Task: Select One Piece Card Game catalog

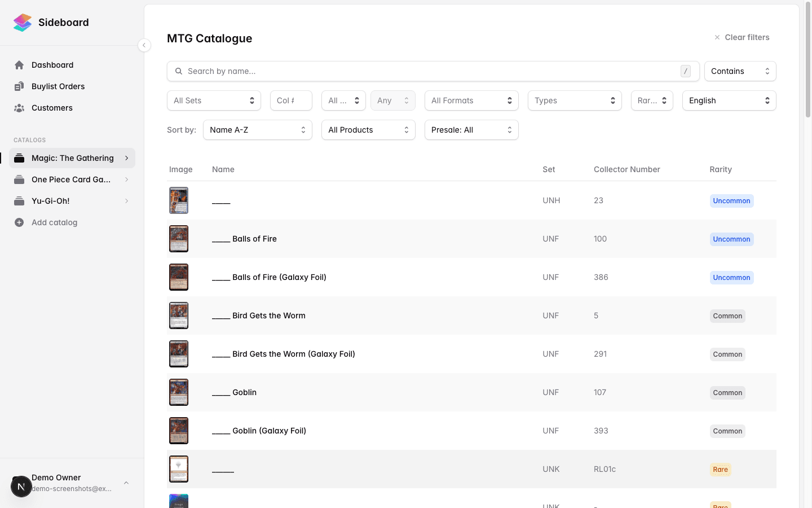Action: pos(71,179)
